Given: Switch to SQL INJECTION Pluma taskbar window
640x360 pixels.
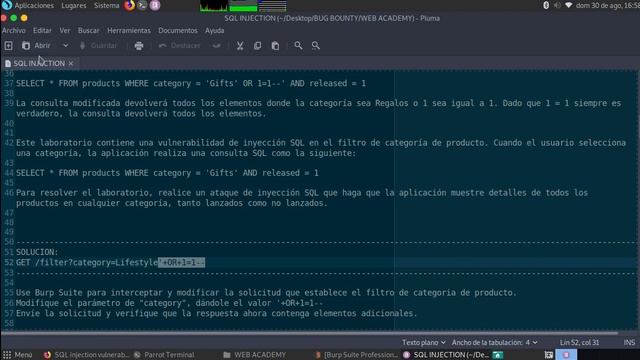Looking at the screenshot, I should click(x=446, y=355).
